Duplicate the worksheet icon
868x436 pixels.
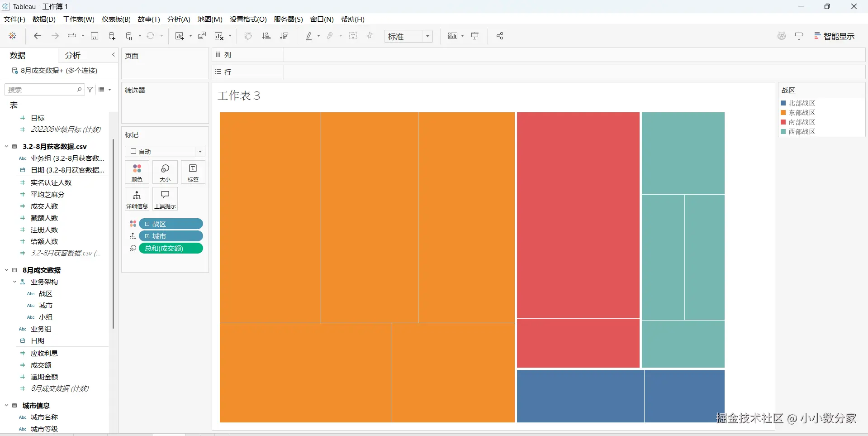202,36
